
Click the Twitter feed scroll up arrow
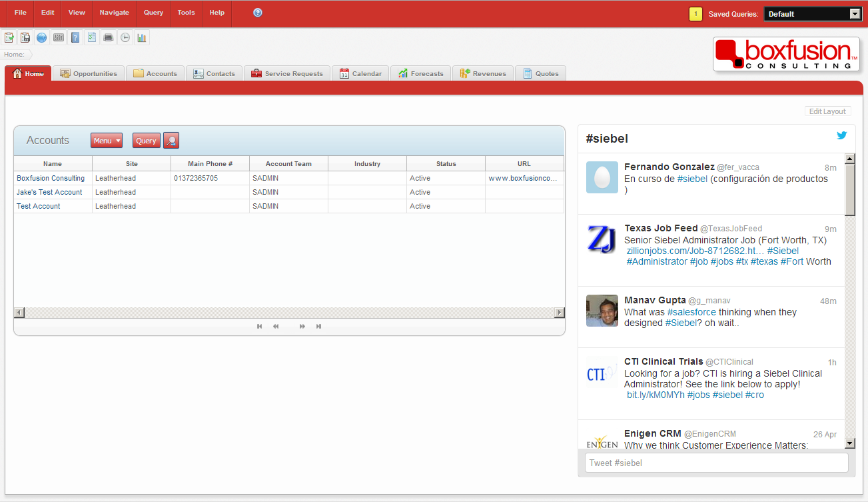tap(850, 159)
